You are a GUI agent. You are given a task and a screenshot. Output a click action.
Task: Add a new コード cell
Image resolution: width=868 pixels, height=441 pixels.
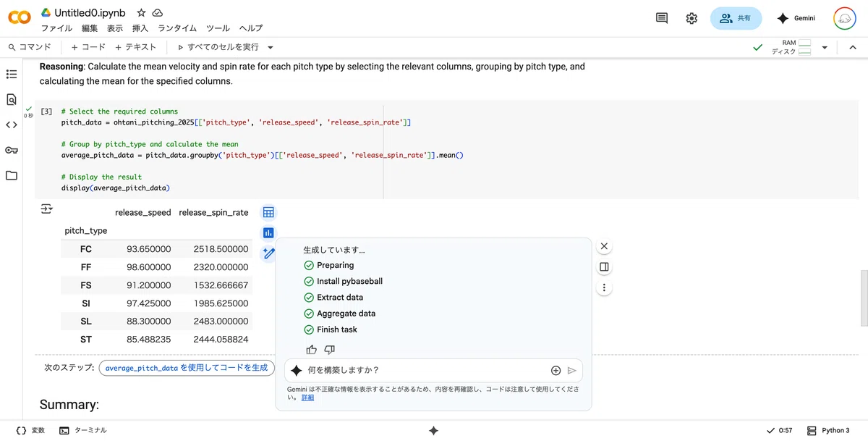point(88,47)
